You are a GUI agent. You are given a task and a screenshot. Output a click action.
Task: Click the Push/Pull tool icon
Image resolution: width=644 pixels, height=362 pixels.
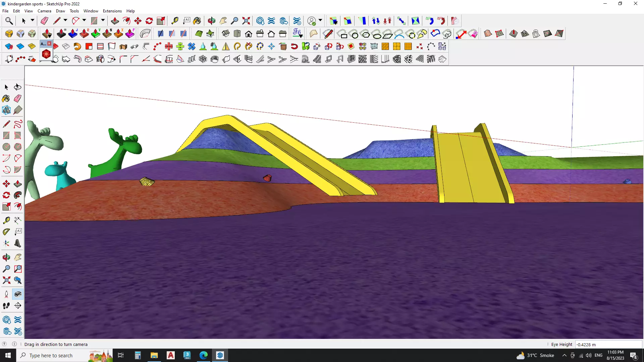pos(115,21)
